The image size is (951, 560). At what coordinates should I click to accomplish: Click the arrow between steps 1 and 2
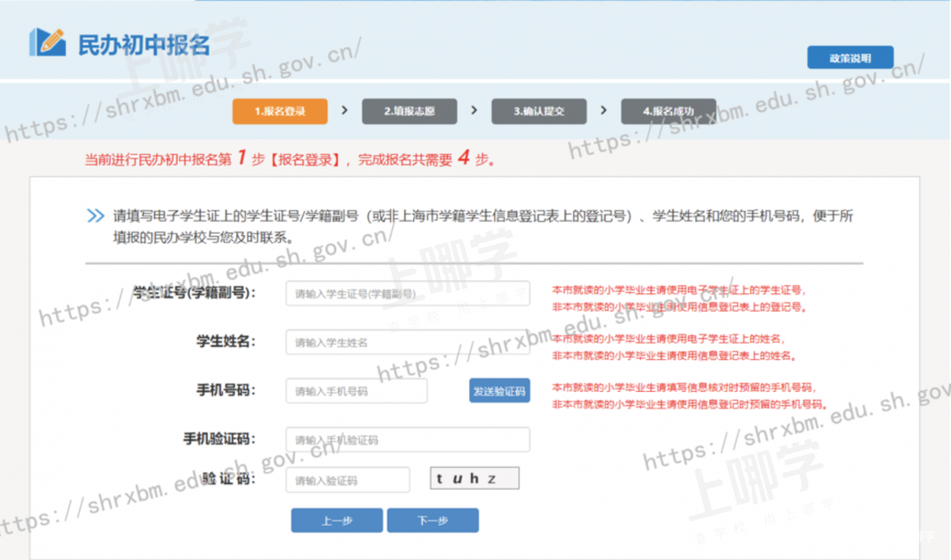coord(344,110)
